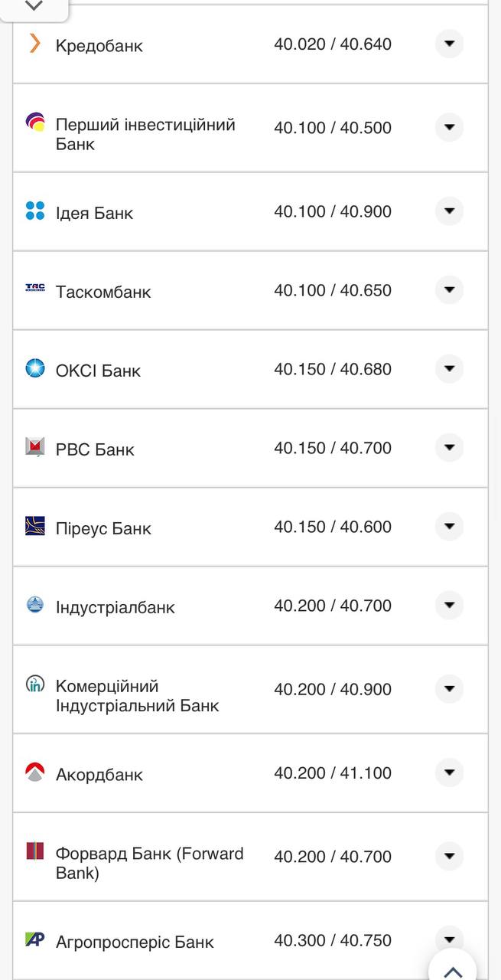
Task: Expand details for Форвард Банк
Action: 449,856
